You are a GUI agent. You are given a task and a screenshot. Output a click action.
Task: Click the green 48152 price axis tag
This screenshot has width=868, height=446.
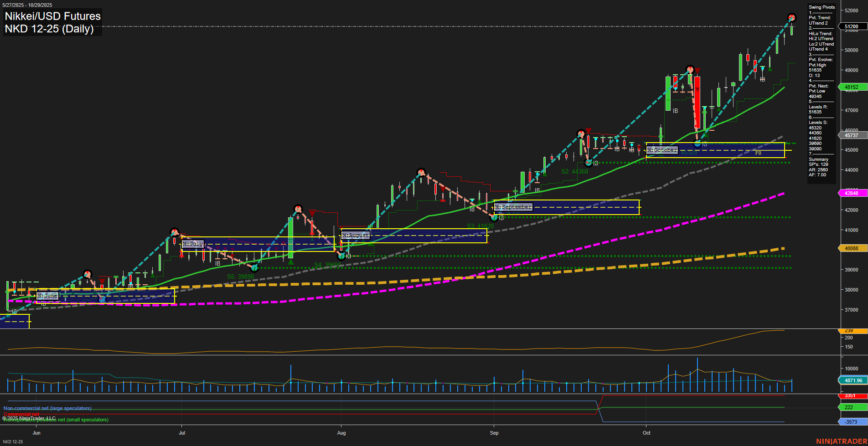point(852,87)
